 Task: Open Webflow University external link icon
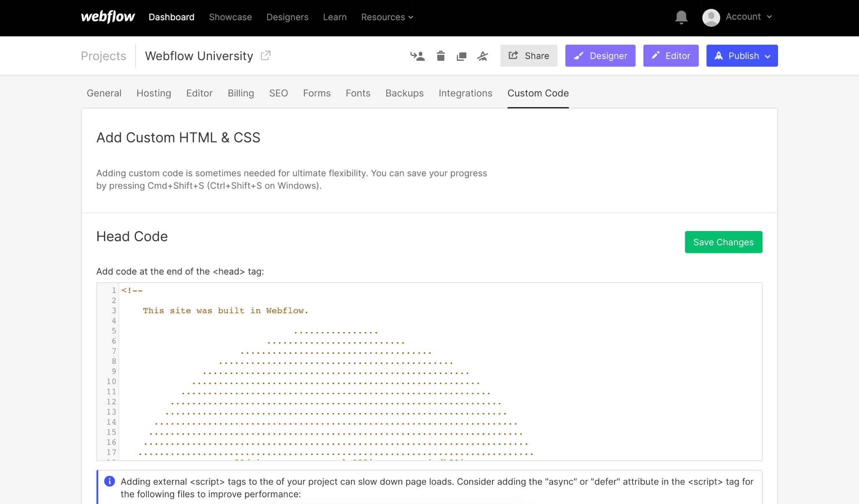(266, 55)
